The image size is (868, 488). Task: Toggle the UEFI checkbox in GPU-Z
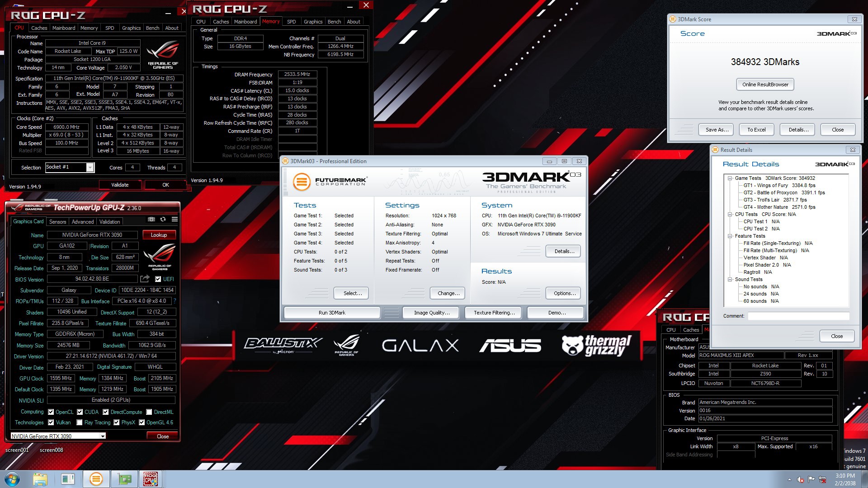click(x=158, y=279)
